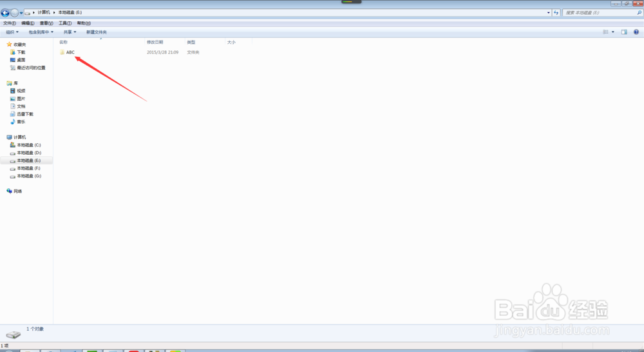
Task: Open 最近访问的位置 in favorites
Action: [x=28, y=68]
